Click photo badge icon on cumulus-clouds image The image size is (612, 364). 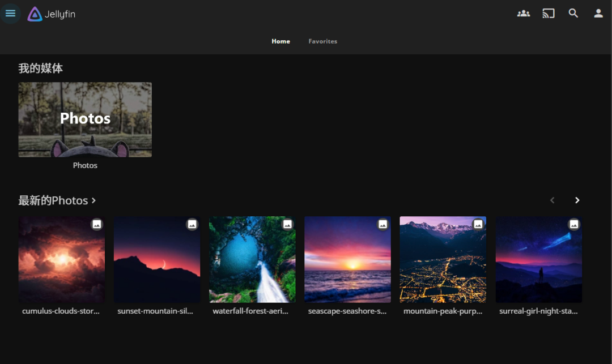(97, 224)
